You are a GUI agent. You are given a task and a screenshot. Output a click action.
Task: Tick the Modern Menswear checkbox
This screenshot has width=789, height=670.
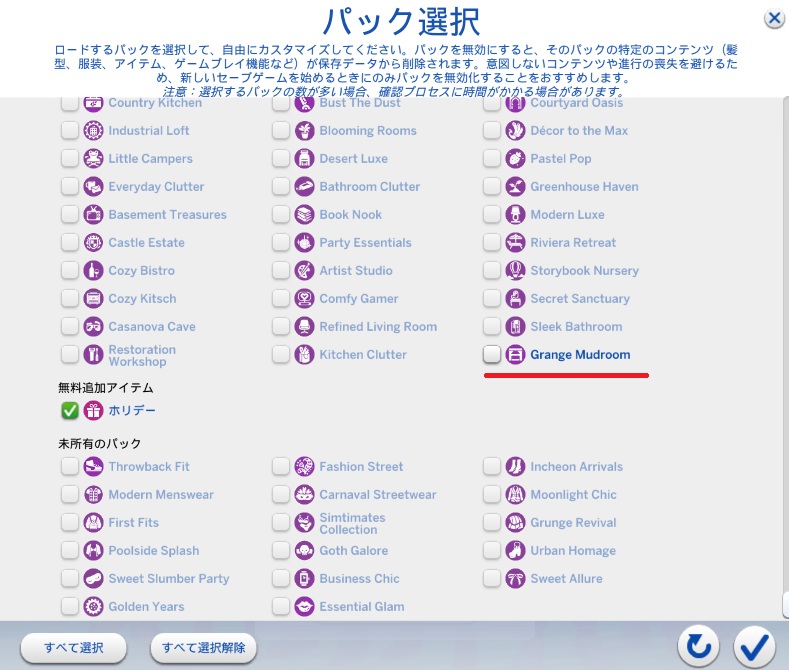pyautogui.click(x=69, y=494)
